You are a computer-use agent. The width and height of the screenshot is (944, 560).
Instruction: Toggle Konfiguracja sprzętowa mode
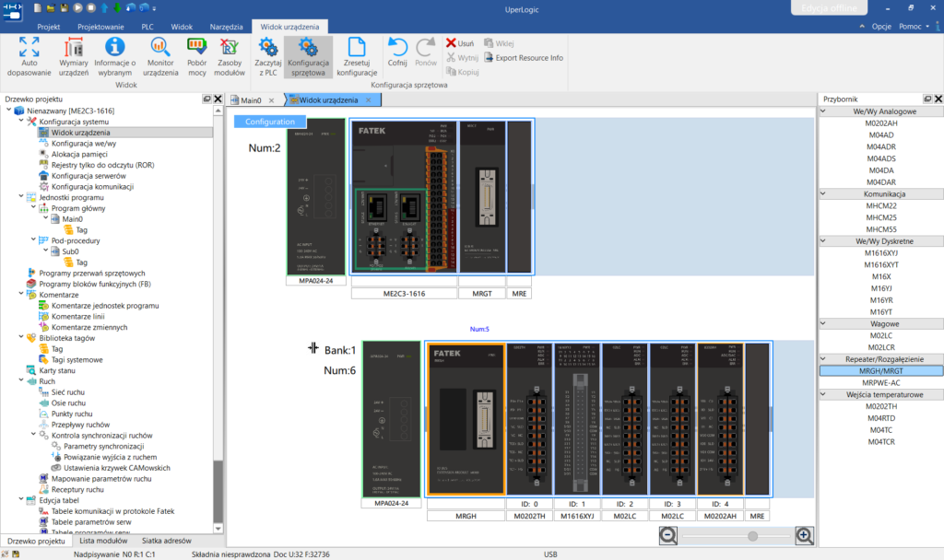(308, 56)
